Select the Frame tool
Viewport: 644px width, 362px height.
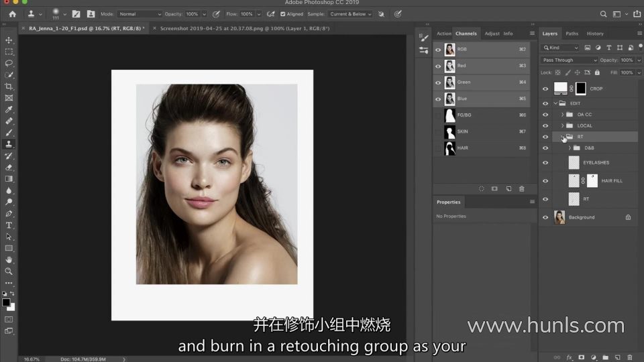(x=9, y=98)
